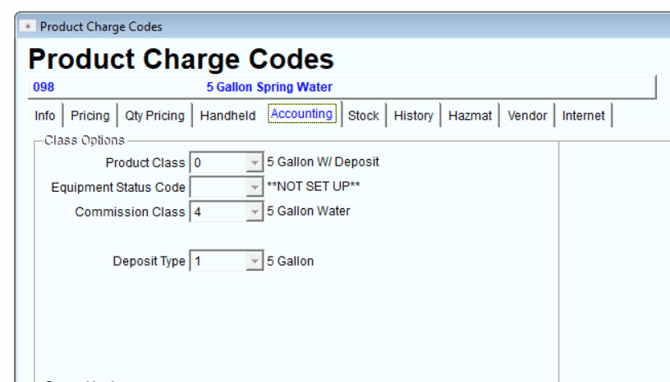670x382 pixels.
Task: Click the empty Equipment Status Code field
Action: (218, 187)
